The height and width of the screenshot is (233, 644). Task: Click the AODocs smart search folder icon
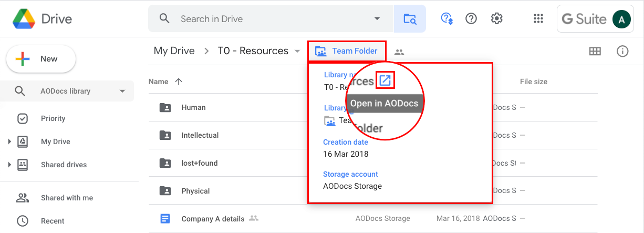pyautogui.click(x=410, y=19)
